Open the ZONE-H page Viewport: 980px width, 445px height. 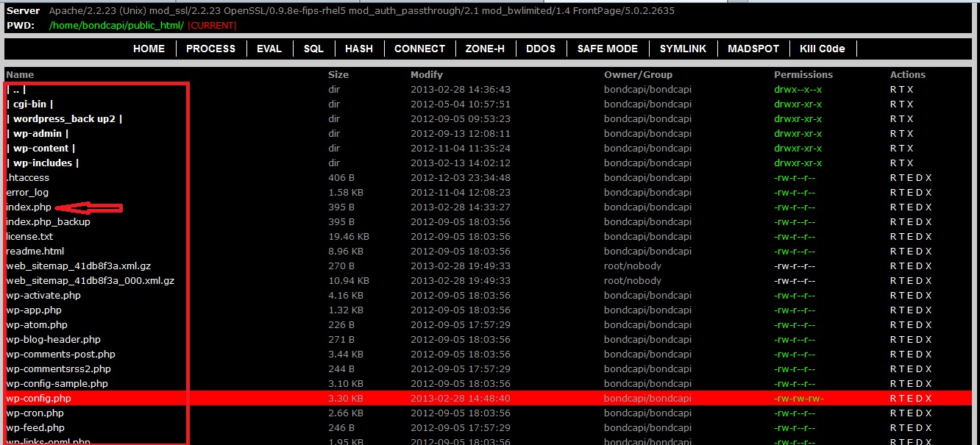pos(485,49)
